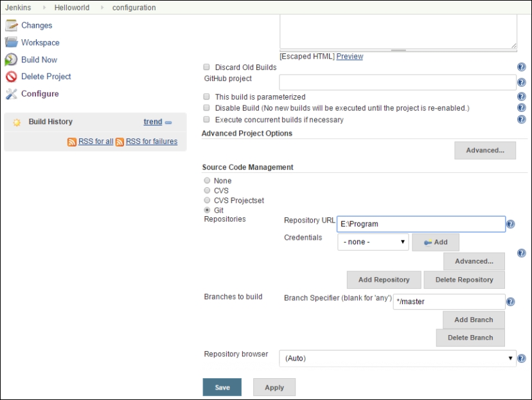Image resolution: width=532 pixels, height=400 pixels.
Task: Select the CVS radio button
Action: pos(207,190)
